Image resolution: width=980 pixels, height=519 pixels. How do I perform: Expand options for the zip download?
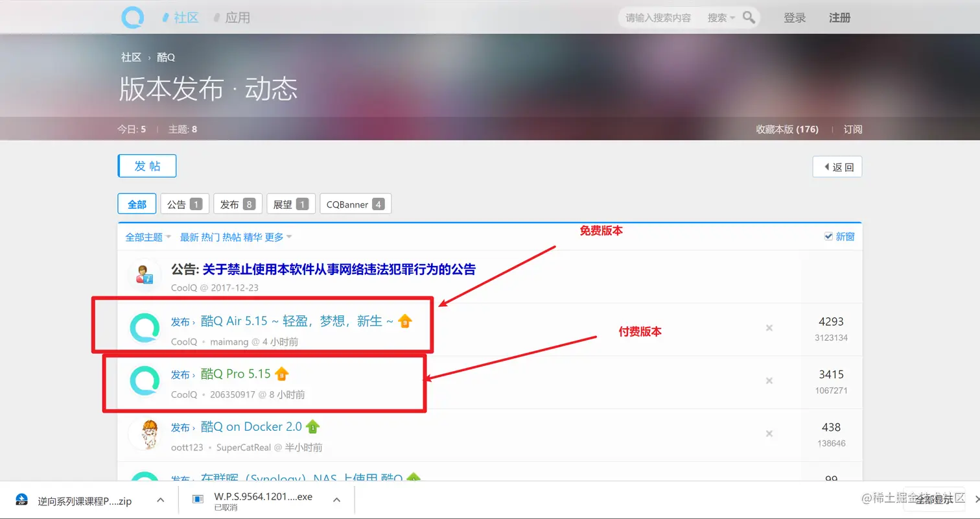[161, 500]
